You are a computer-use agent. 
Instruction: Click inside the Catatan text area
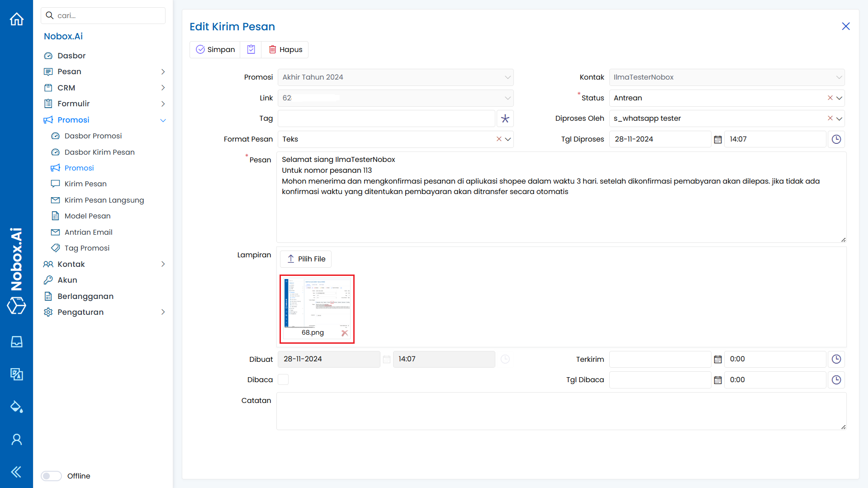[x=561, y=411]
